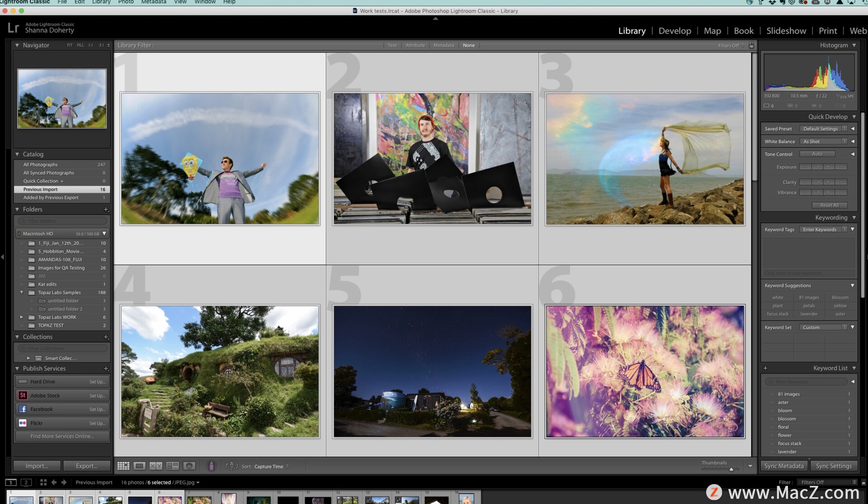Reverse sort direction A-Z icon
Viewport: 868px width, 504px height.
pyautogui.click(x=231, y=466)
